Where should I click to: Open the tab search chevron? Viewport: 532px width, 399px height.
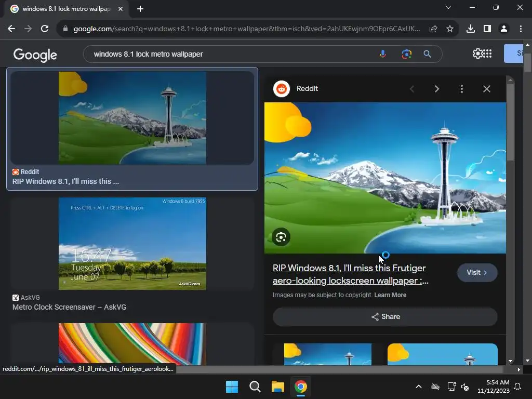coord(448,7)
